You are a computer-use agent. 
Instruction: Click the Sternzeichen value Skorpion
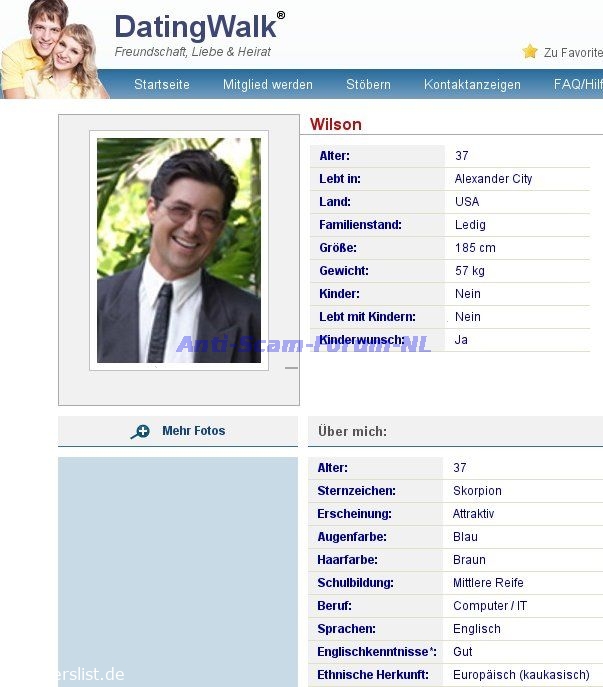[x=477, y=491]
